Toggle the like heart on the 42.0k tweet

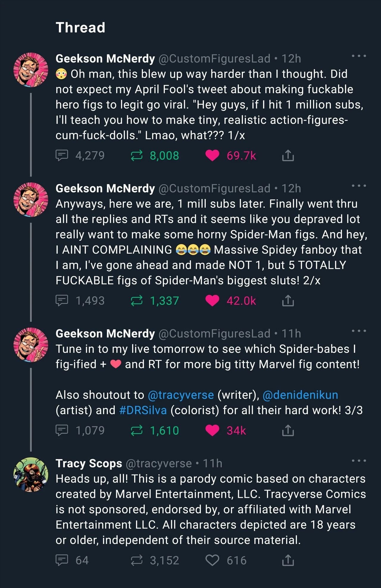[212, 301]
